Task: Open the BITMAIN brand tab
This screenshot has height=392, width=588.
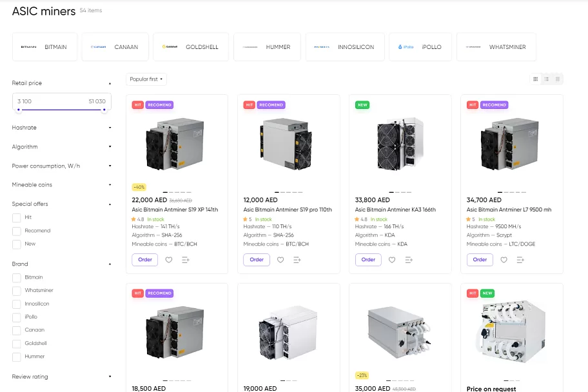Action: pos(44,47)
